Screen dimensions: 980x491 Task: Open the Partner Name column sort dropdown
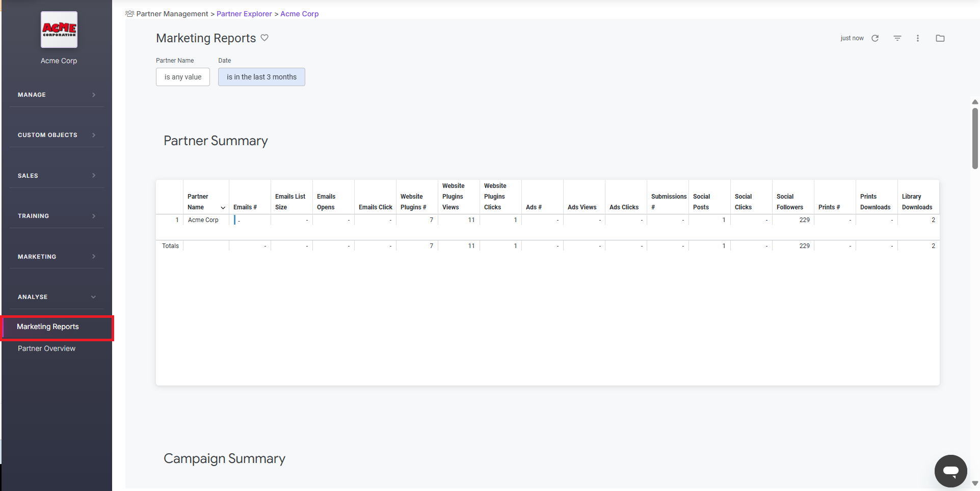(223, 208)
